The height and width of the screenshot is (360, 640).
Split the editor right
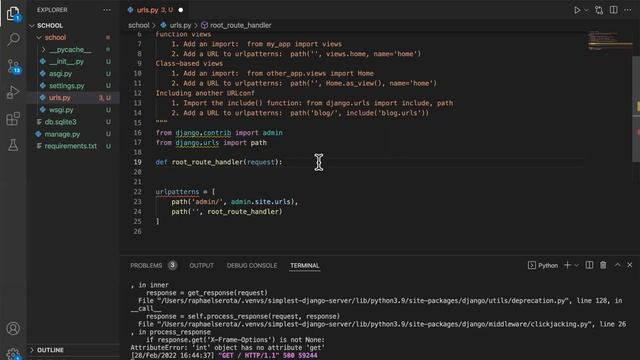coord(613,10)
